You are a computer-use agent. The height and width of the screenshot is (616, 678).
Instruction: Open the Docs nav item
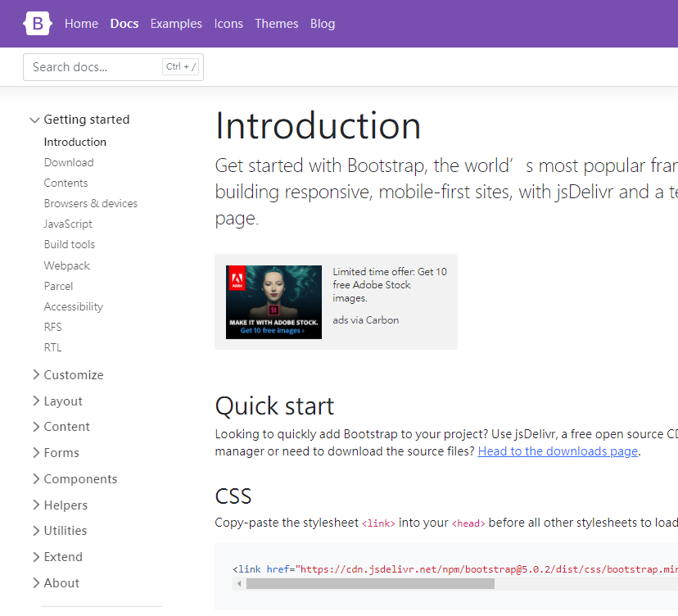124,24
